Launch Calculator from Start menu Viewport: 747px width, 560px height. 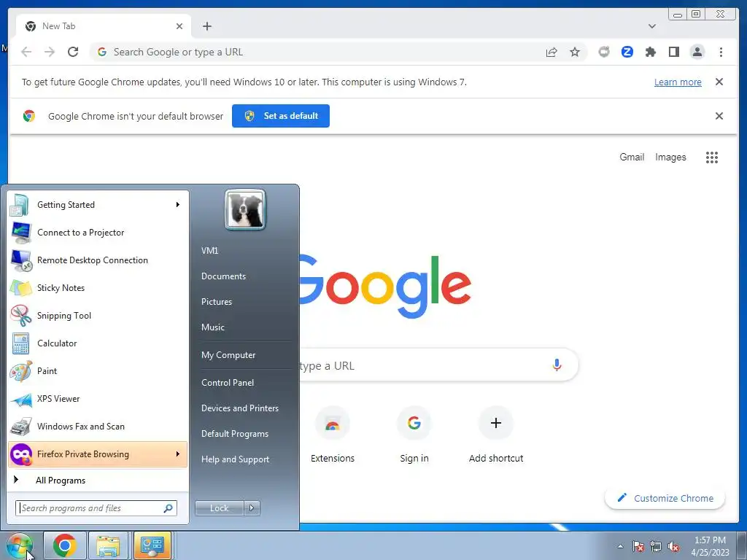(x=98, y=343)
